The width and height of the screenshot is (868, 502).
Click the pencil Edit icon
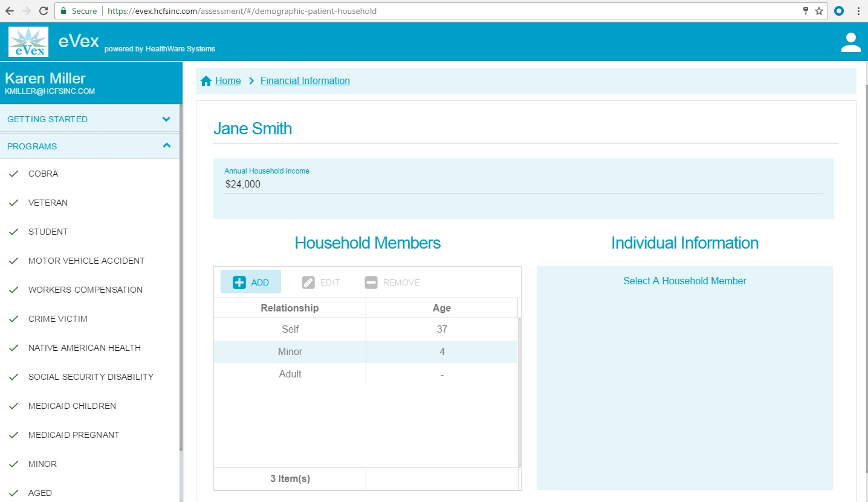pyautogui.click(x=308, y=282)
